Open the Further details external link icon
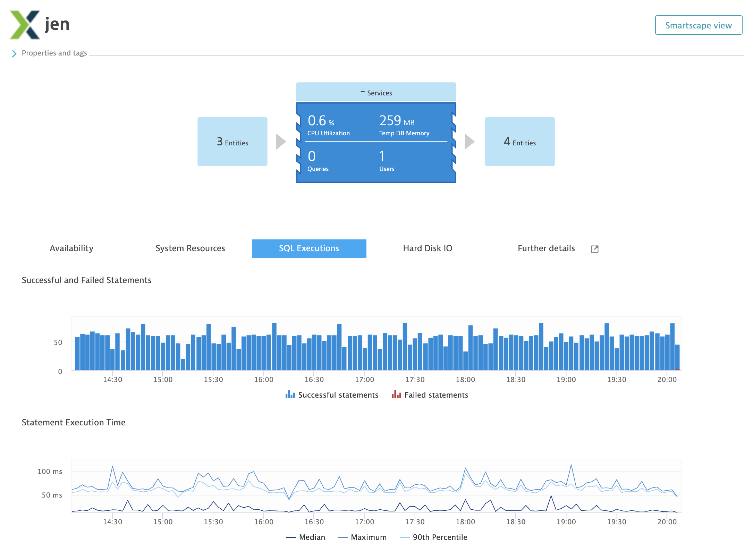 594,249
